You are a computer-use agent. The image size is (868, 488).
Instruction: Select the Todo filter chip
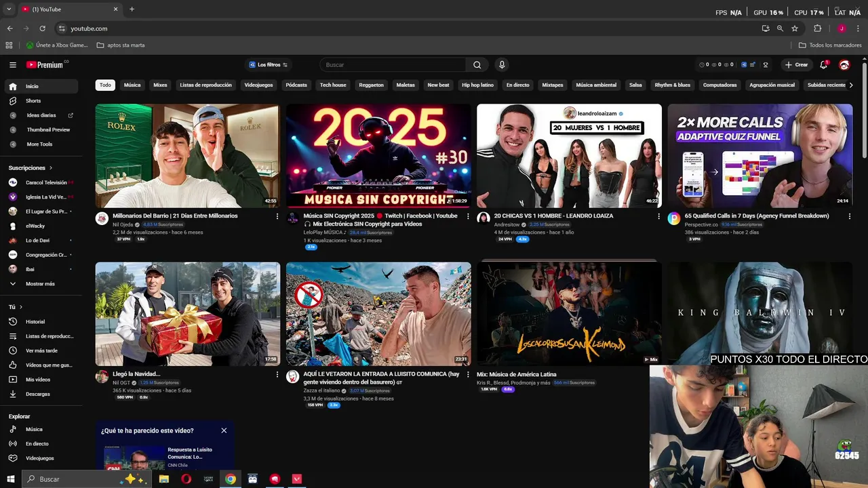[105, 85]
